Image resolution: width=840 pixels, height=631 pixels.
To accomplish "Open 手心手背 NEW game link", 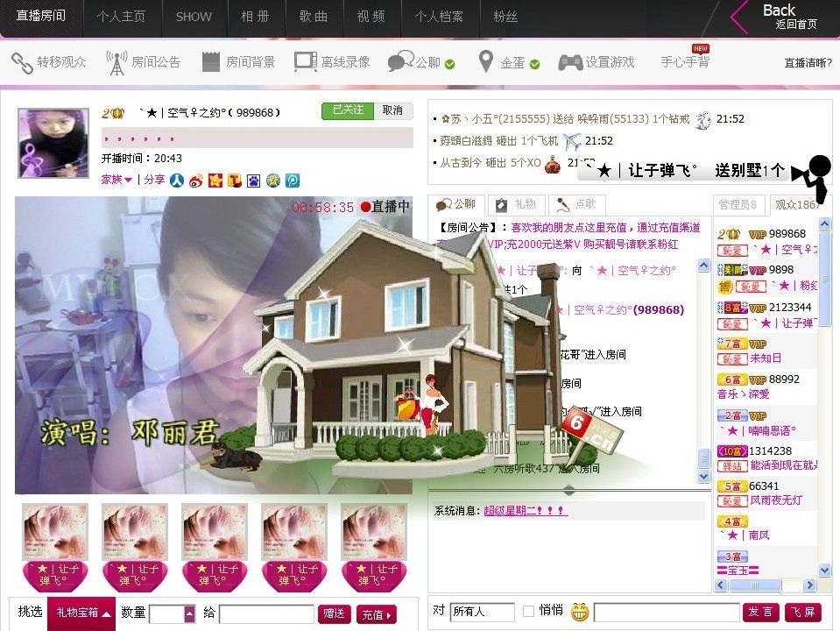I will coord(685,60).
